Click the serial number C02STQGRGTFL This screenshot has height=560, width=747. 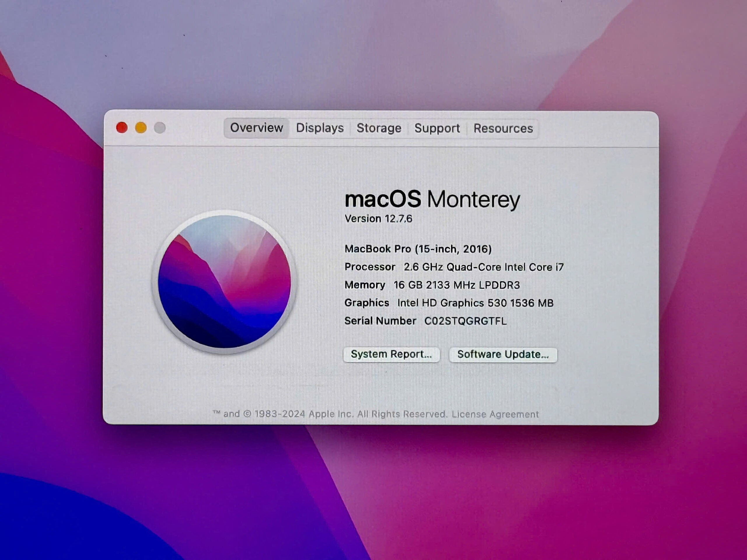coord(465,321)
